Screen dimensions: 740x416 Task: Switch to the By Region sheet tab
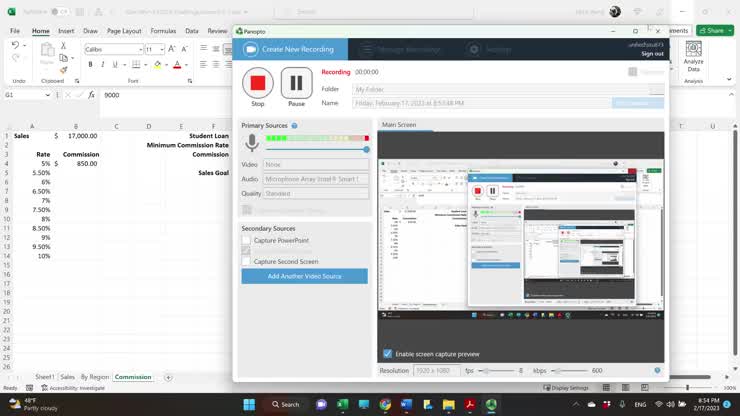(x=95, y=377)
